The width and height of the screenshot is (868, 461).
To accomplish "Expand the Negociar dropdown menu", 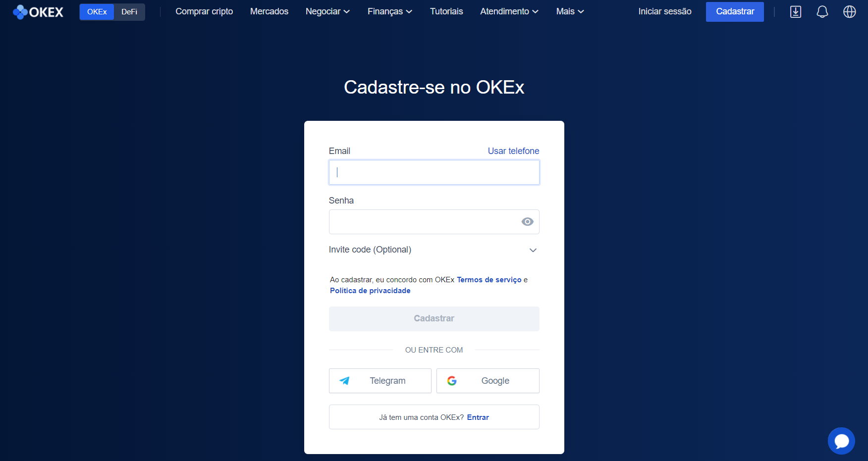I will point(327,11).
